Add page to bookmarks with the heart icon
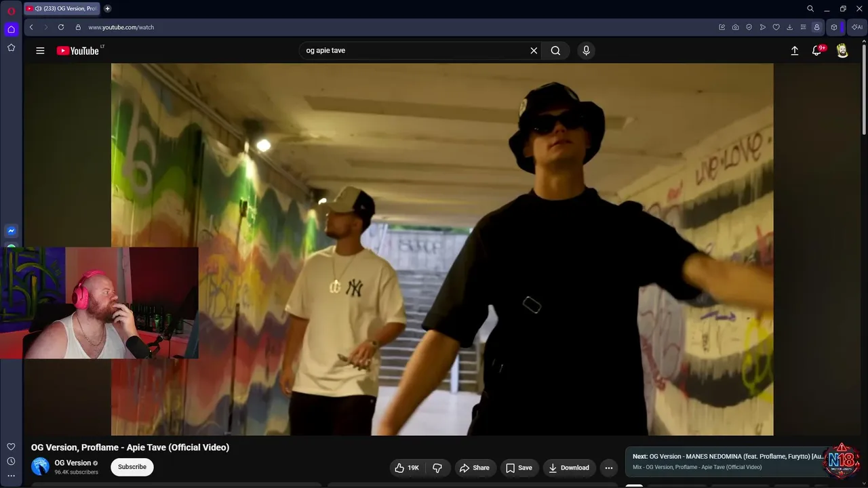 776,27
